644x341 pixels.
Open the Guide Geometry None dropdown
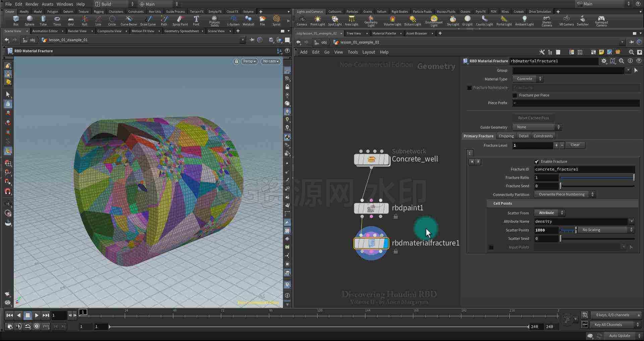pyautogui.click(x=537, y=127)
